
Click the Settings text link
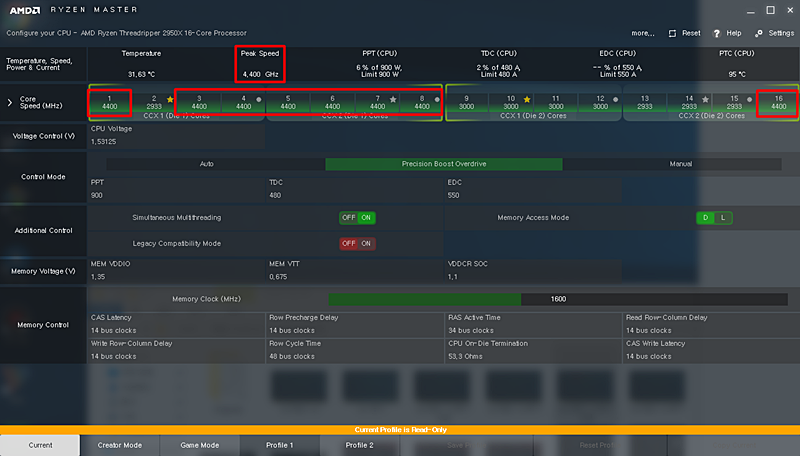click(781, 33)
